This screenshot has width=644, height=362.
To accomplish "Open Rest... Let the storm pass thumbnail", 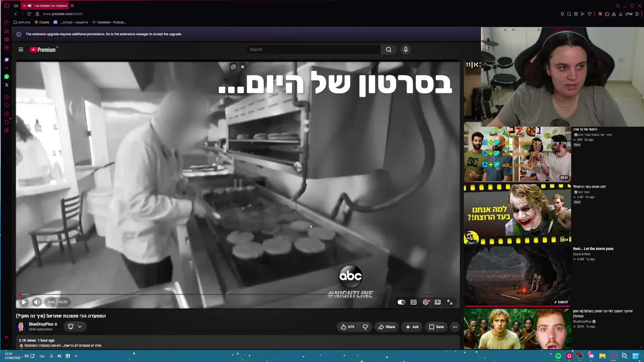I will tap(517, 277).
